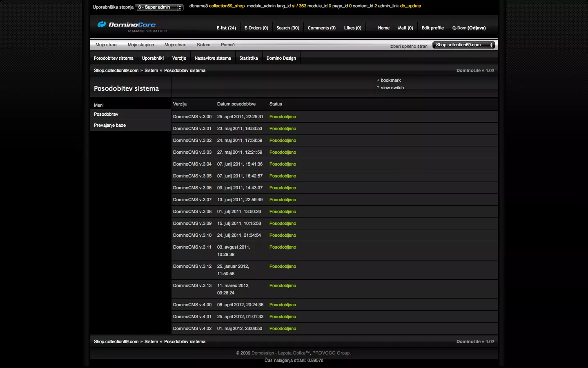Click Posodobljeno status for DominoCMS v.4.02
Image resolution: width=588 pixels, height=368 pixels.
283,329
